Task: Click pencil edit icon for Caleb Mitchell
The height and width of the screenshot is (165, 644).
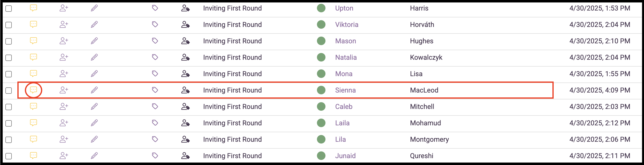Action: point(94,106)
